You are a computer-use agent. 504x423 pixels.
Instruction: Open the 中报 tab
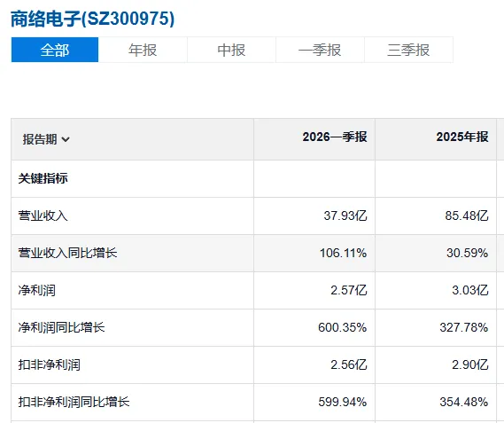tap(231, 50)
